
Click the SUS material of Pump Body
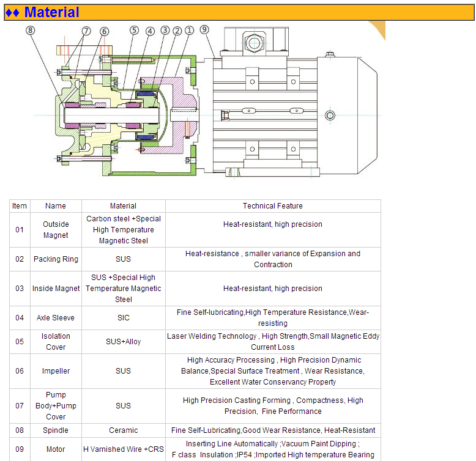click(123, 406)
